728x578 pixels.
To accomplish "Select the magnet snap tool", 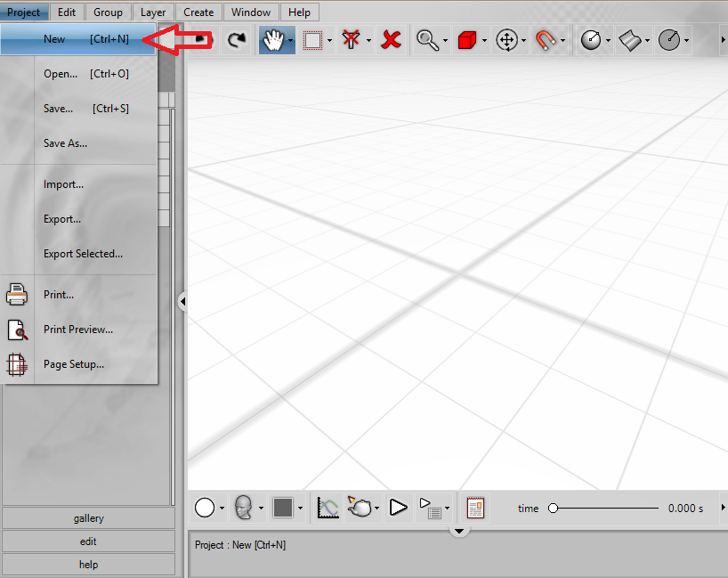I will 546,40.
